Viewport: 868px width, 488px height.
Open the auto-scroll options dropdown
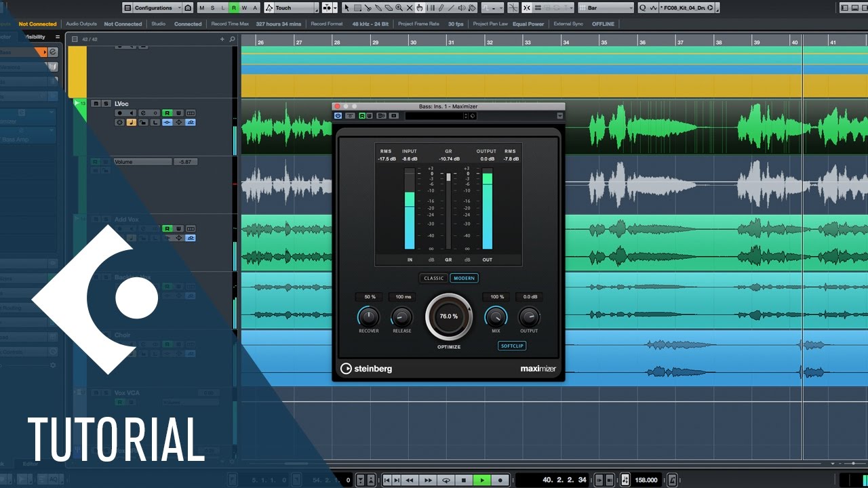click(335, 7)
